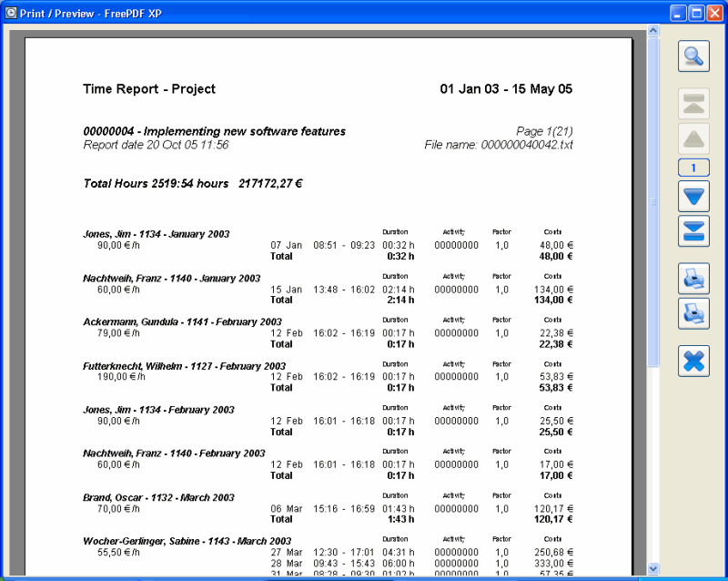Jump to the last page
728x581 pixels.
tap(693, 231)
